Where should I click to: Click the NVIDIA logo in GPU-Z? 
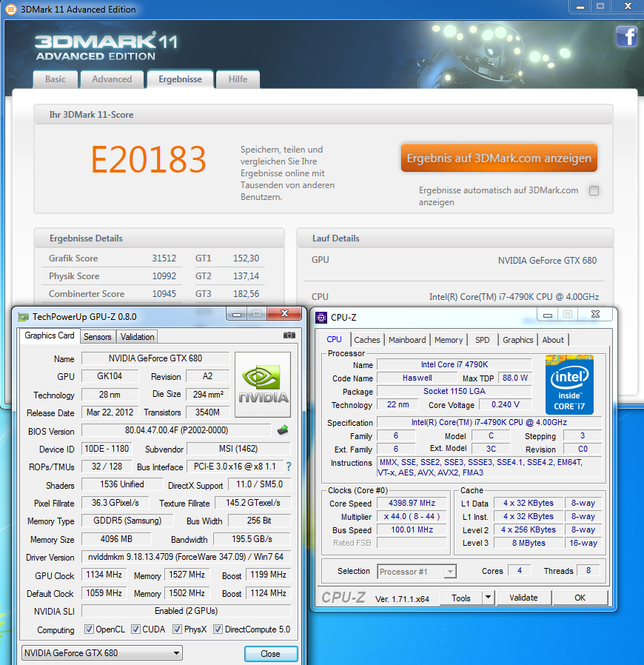pyautogui.click(x=263, y=384)
